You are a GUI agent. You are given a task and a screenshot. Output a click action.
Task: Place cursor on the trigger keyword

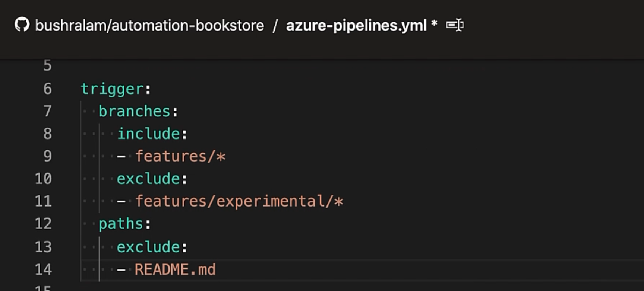tap(112, 89)
